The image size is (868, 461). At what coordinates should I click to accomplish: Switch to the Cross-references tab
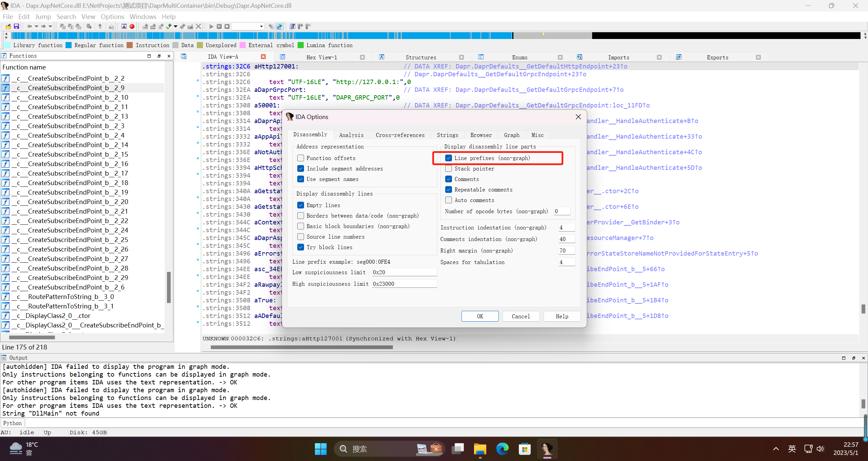click(x=400, y=135)
